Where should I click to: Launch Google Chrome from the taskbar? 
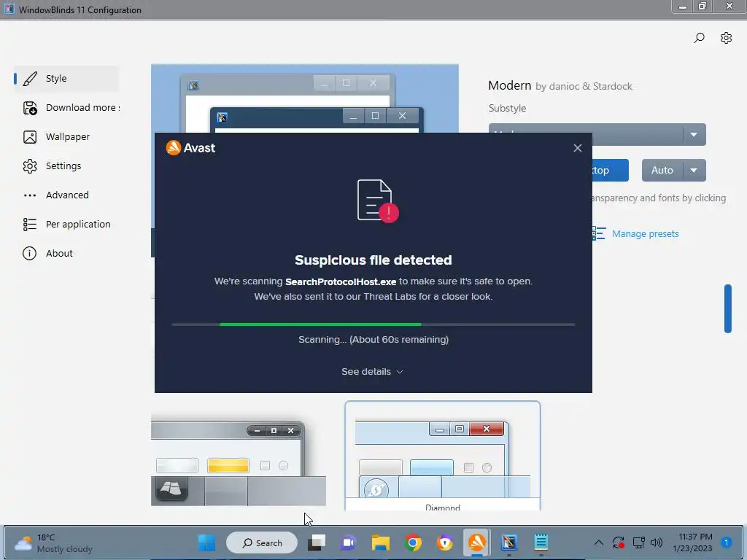point(413,542)
